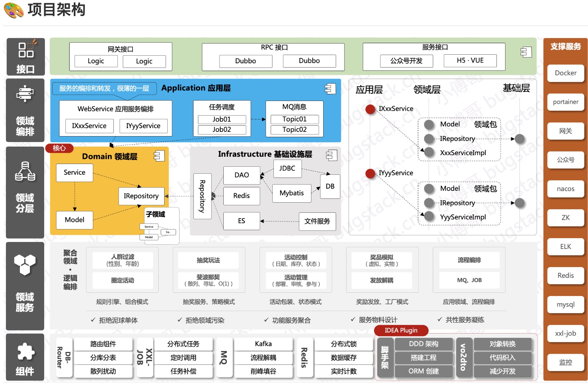Click the component icon in green interface bar
Viewport: 588px width, 383px height.
point(526,52)
